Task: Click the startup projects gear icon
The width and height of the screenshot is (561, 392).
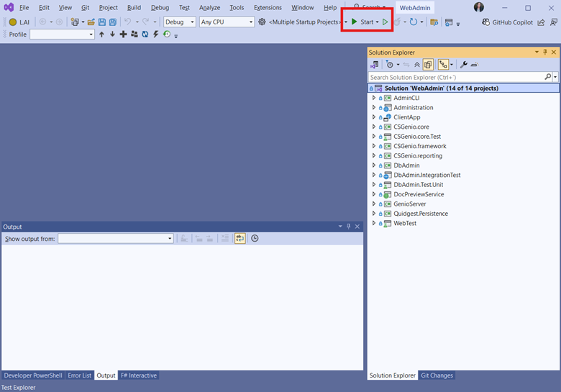Action: [262, 22]
